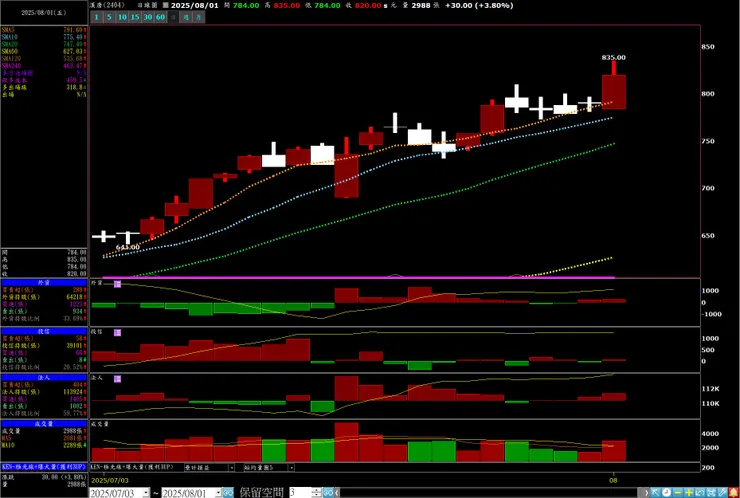Open the first dropdown in the indicator bar
Image resolution: width=740 pixels, height=498 pixels.
pos(231,467)
